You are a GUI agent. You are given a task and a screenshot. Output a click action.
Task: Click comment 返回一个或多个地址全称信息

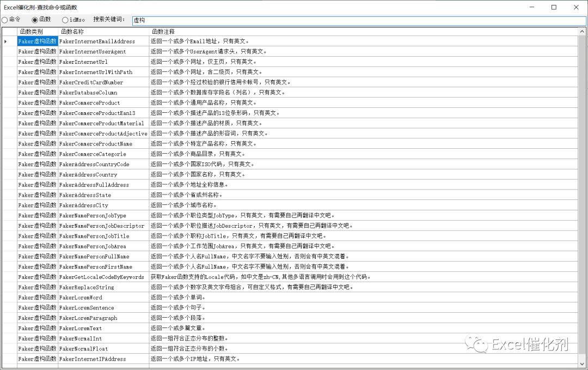click(x=363, y=185)
